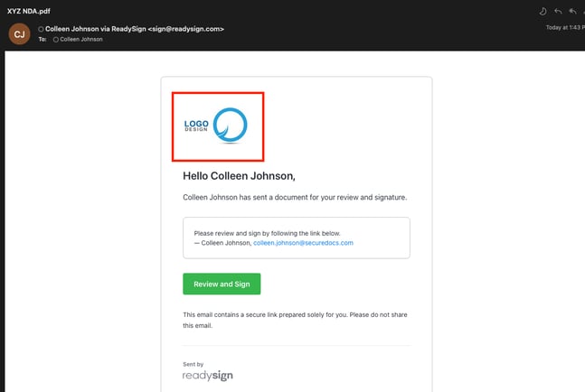
Task: Click the XYZ NDA.pdf subject line
Action: 29,11
